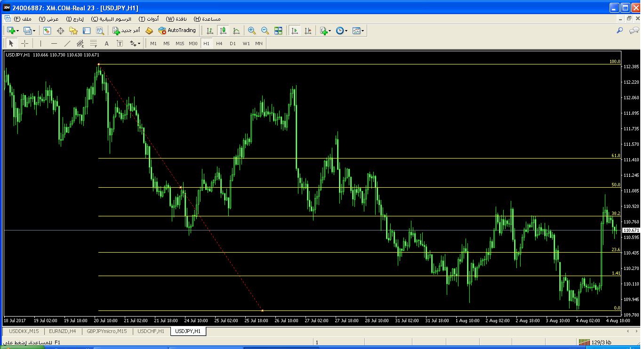Launch MetaEditor from the toolbar
The height and width of the screenshot is (349, 644).
tap(149, 31)
